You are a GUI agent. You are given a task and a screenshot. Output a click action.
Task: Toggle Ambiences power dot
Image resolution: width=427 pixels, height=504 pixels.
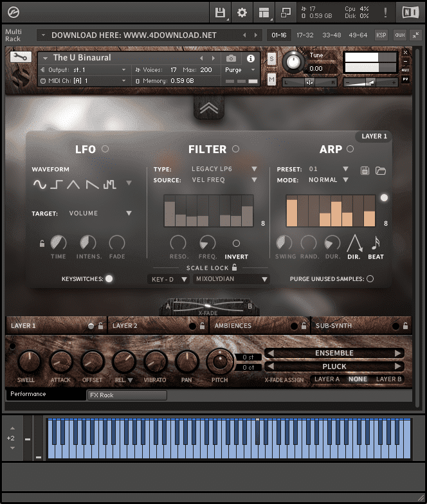click(294, 326)
